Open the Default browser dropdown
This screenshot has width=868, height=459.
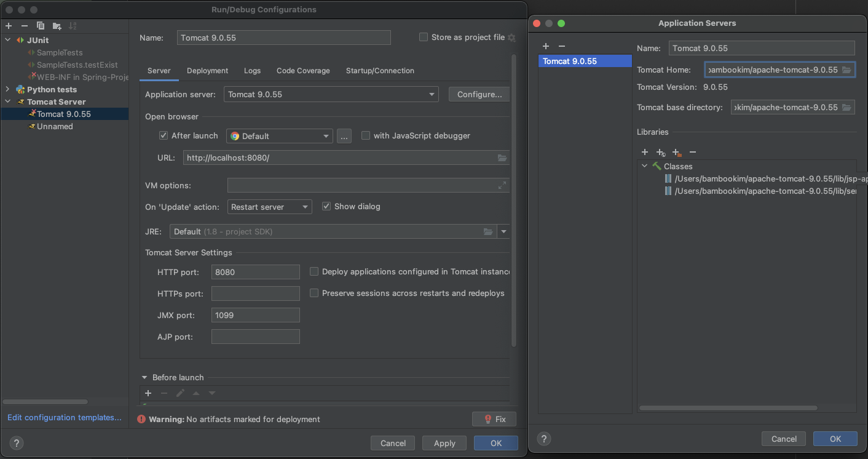tap(280, 136)
